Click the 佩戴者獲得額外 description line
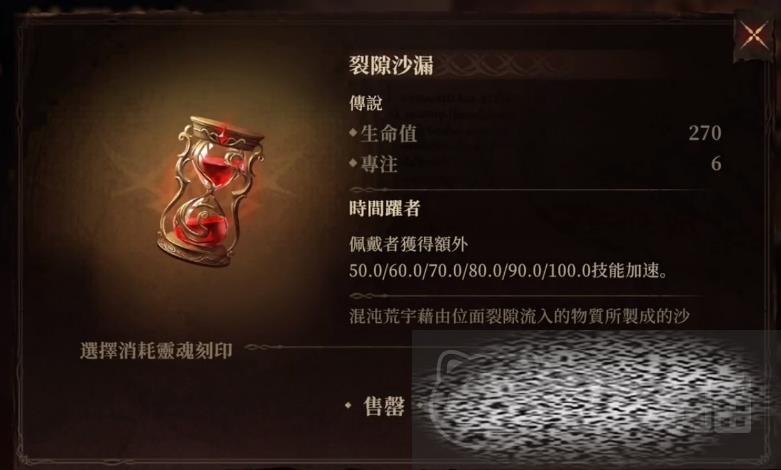Screen dimensions: 781x470 [408, 244]
